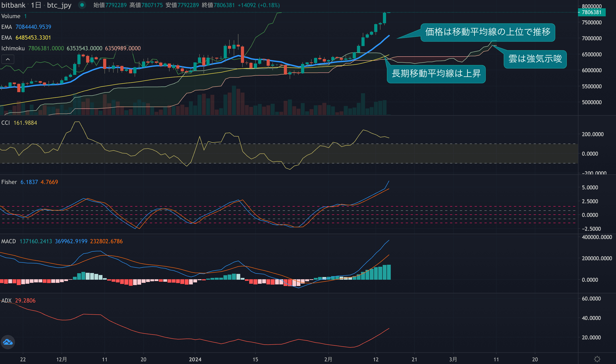Click the Fisher indicator label

(9, 182)
